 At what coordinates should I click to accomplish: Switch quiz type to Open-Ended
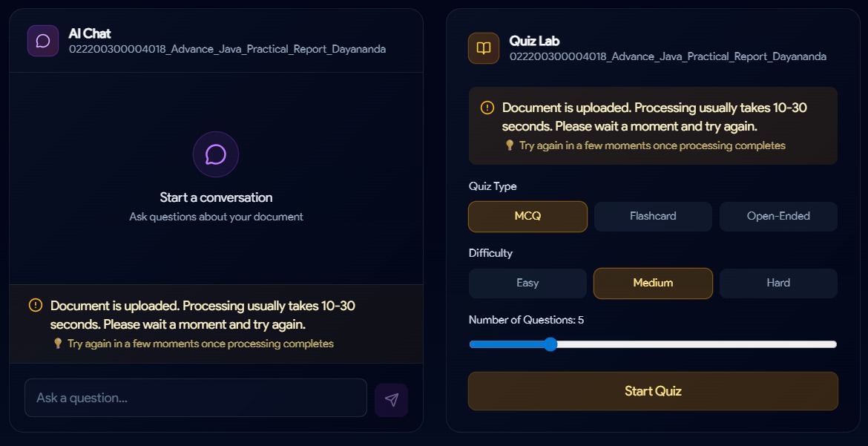click(x=778, y=217)
